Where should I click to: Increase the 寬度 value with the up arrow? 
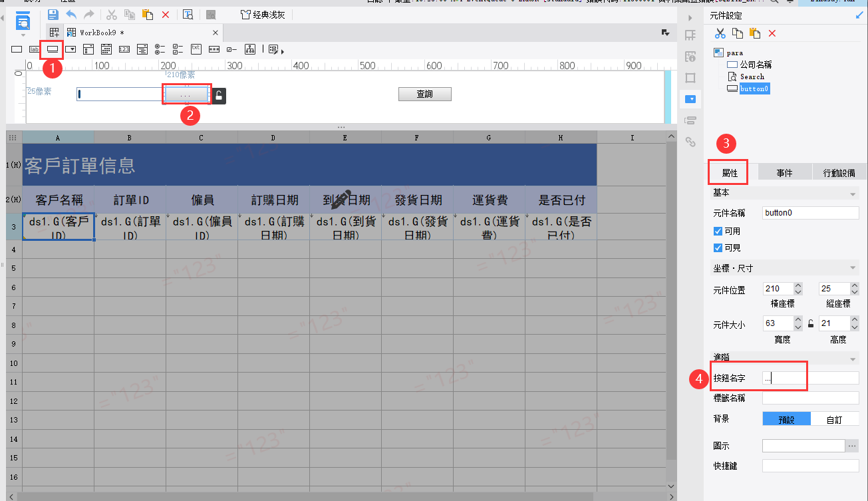[798, 321]
